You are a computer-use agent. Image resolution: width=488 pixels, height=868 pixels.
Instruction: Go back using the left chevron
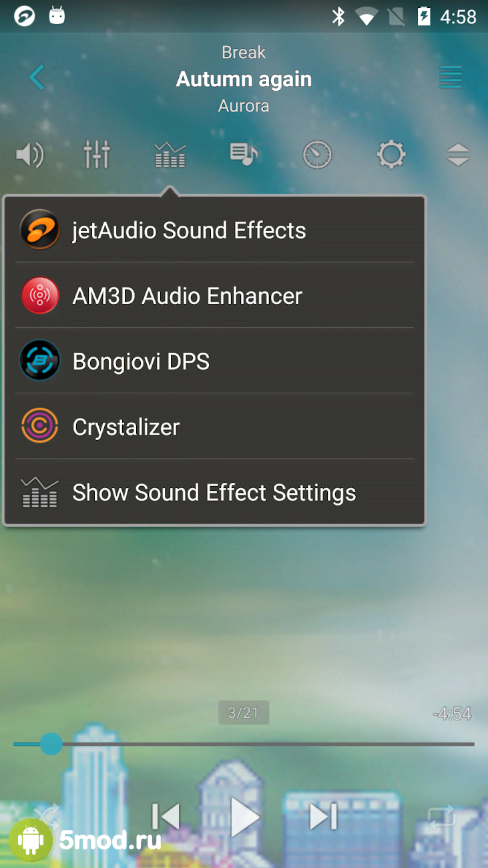(x=37, y=78)
